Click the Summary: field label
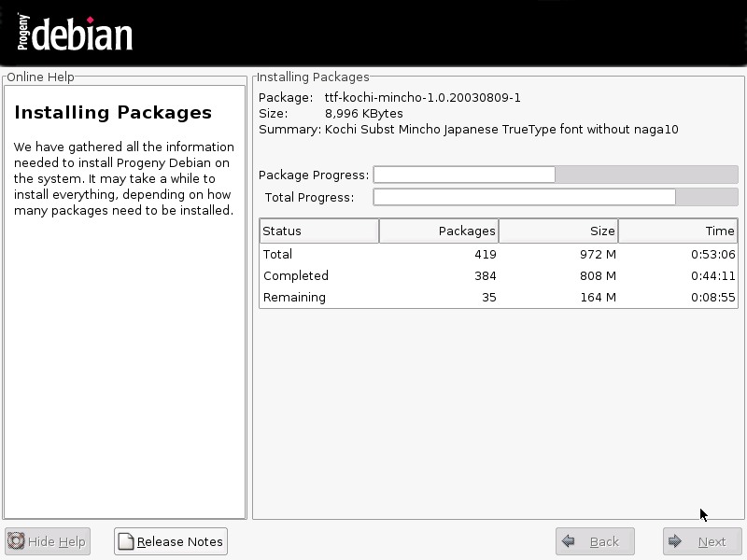 [290, 130]
